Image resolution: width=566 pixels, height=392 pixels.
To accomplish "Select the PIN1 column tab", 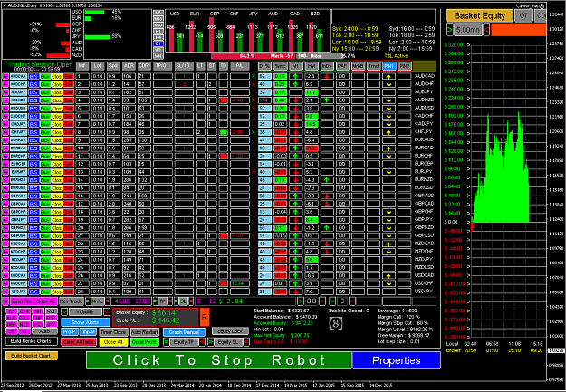I will (x=389, y=66).
